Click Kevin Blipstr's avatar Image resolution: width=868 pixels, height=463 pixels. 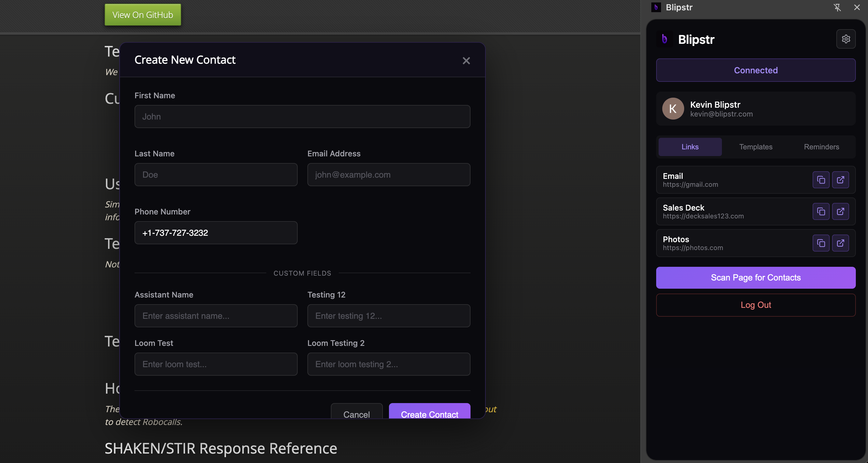point(673,109)
